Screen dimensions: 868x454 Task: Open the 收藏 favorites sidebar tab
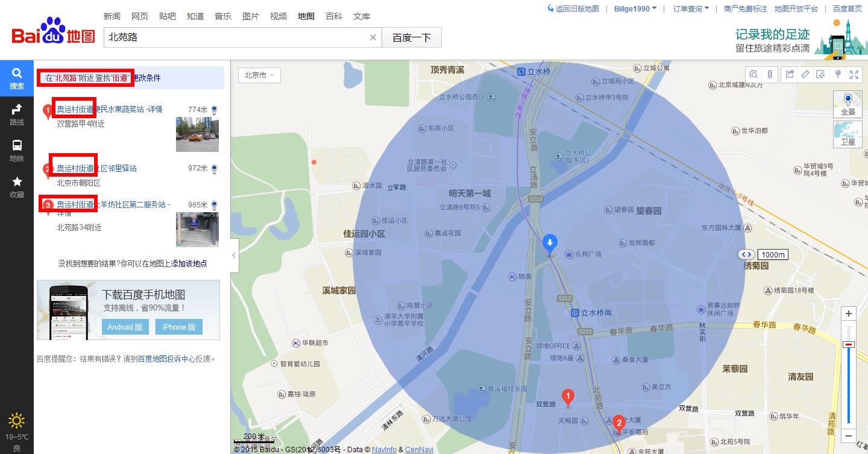pyautogui.click(x=17, y=187)
